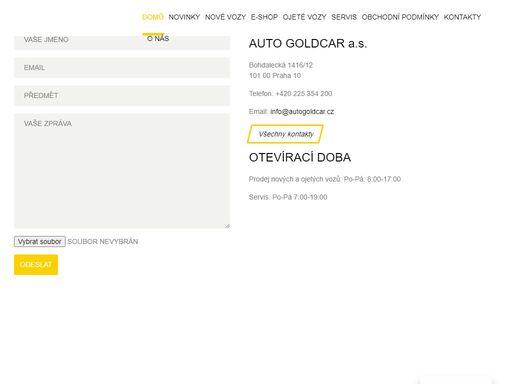Click the AUTO GOLDCAR a.s. heading
Viewport: 512px width, 384px height.
pos(308,44)
